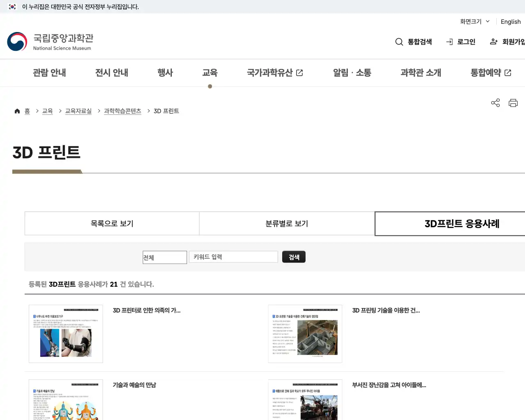
Task: Click the 의료보조기구 article thumbnail
Action: pyautogui.click(x=65, y=333)
